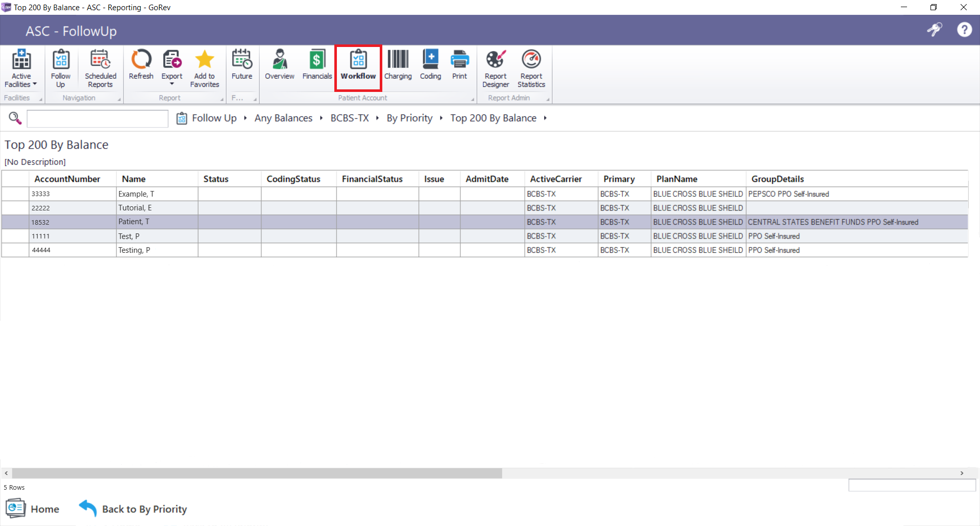Refresh the report
The image size is (980, 526).
(x=141, y=65)
